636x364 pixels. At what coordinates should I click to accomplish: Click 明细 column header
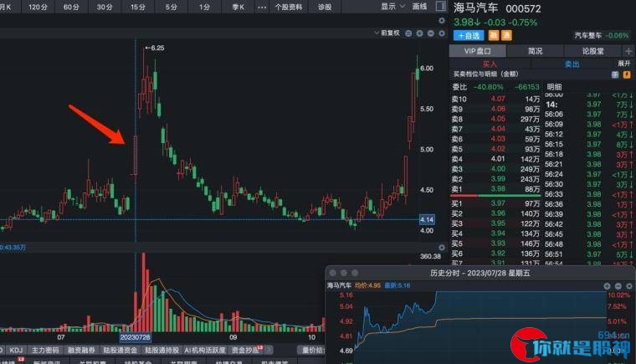[x=554, y=87]
